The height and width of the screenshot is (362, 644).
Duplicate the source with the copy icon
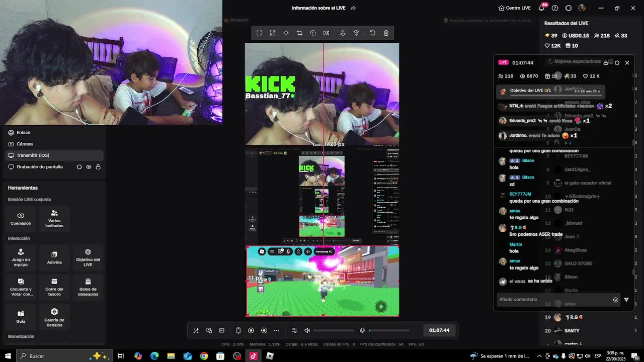[x=313, y=33]
